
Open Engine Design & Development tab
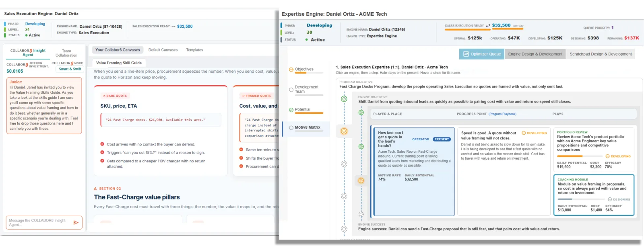click(x=535, y=54)
